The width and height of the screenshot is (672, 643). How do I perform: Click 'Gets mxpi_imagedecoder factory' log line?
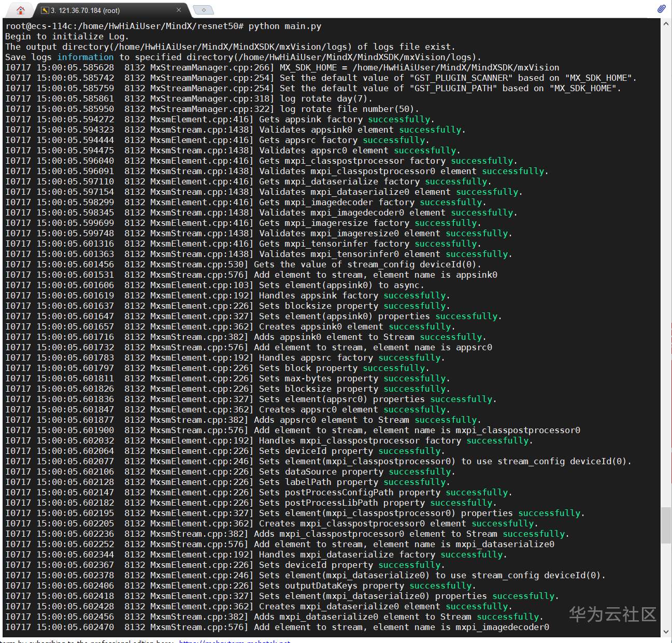tap(246, 202)
